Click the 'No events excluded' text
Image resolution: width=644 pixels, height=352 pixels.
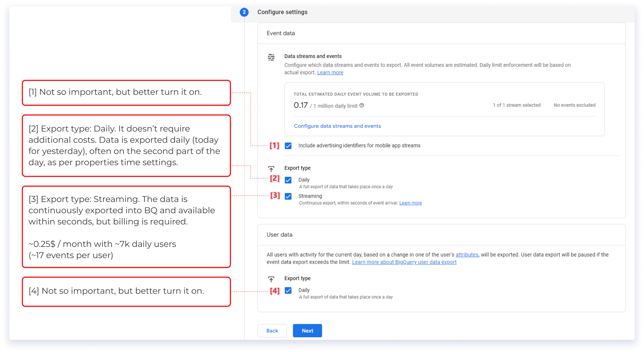(x=574, y=105)
